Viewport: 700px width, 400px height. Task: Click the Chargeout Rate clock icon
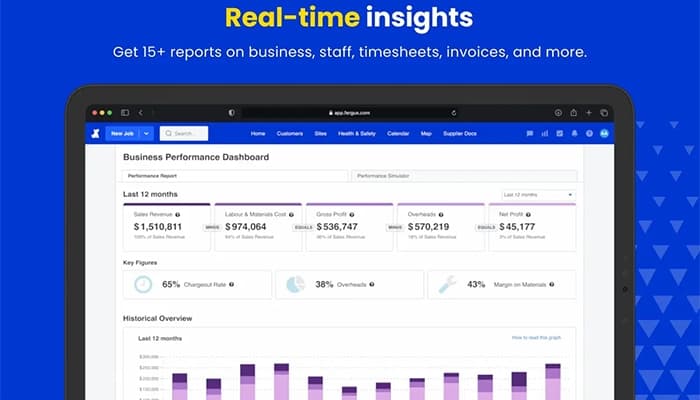143,284
